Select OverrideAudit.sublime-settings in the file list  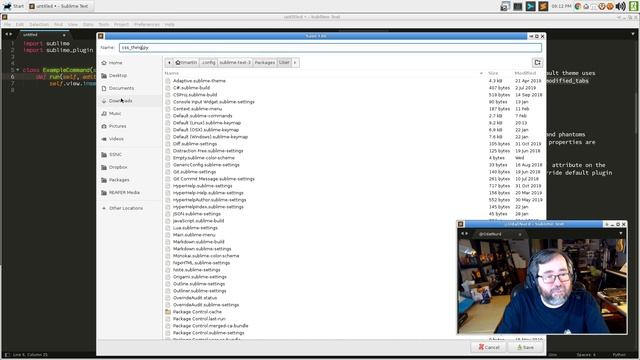[x=206, y=305]
